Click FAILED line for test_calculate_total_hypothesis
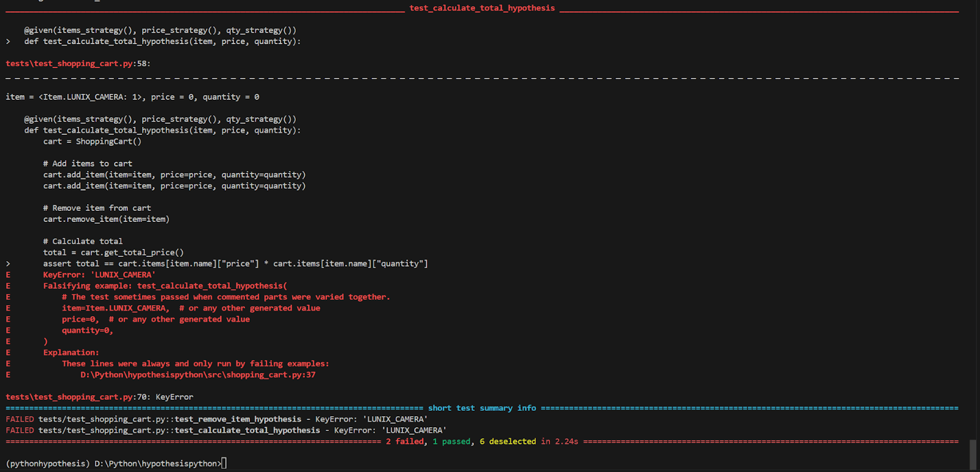 click(225, 431)
